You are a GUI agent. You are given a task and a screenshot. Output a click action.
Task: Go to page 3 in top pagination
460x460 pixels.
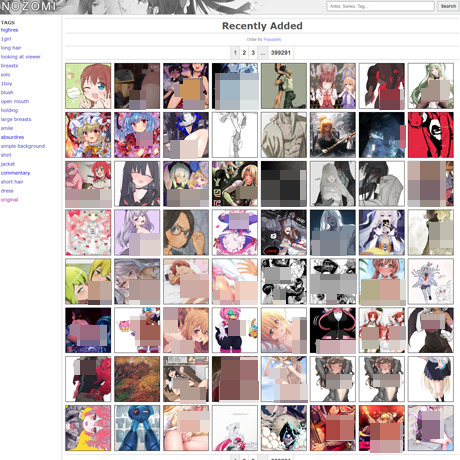253,53
